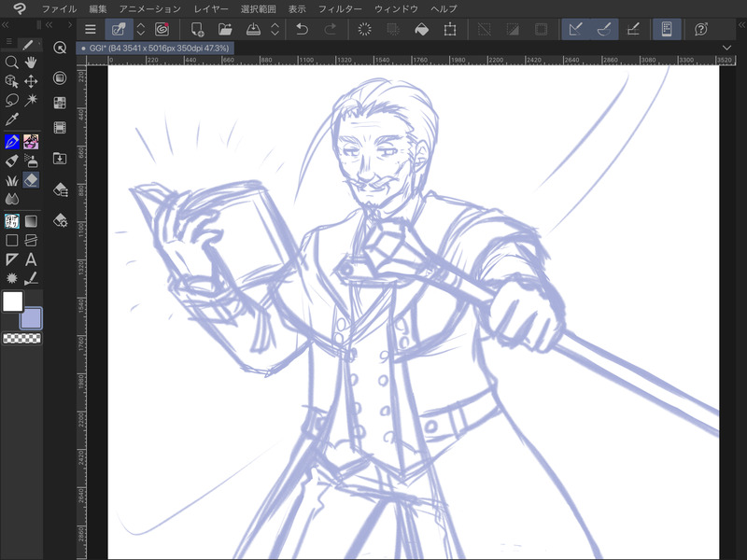Select the Balloon burst-shaped tool
Viewport: 747px width, 560px height.
pos(11,278)
